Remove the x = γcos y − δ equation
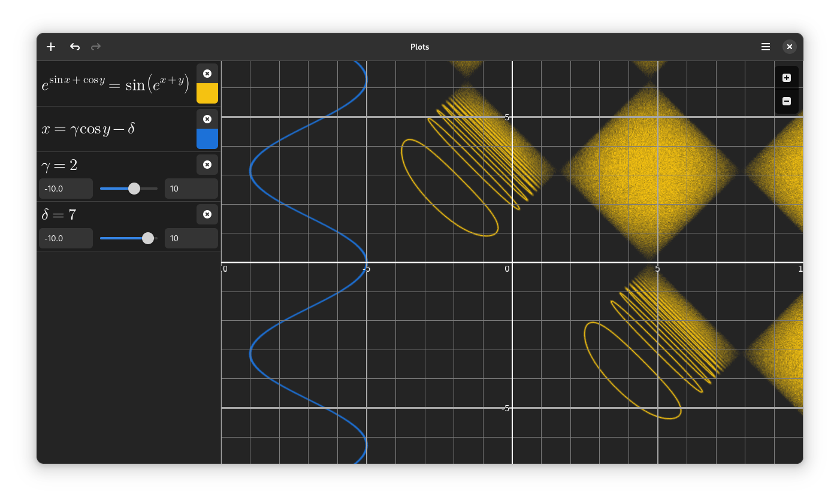Screen dimensions: 840x504 pos(207,119)
